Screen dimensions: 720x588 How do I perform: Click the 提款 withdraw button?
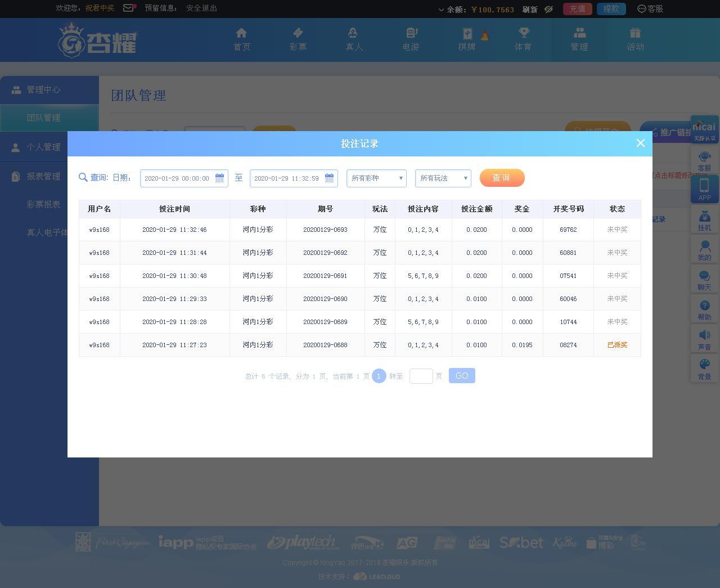[611, 8]
